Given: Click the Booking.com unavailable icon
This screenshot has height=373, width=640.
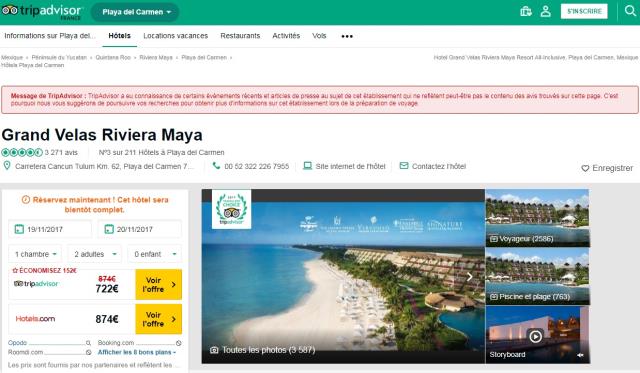Looking at the screenshot, I should [x=178, y=343].
